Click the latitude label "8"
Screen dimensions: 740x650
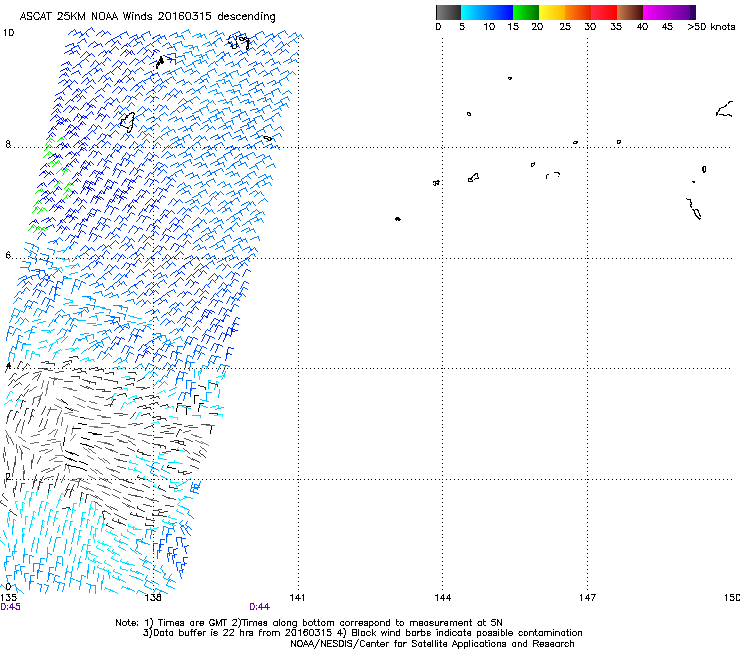click(8, 144)
